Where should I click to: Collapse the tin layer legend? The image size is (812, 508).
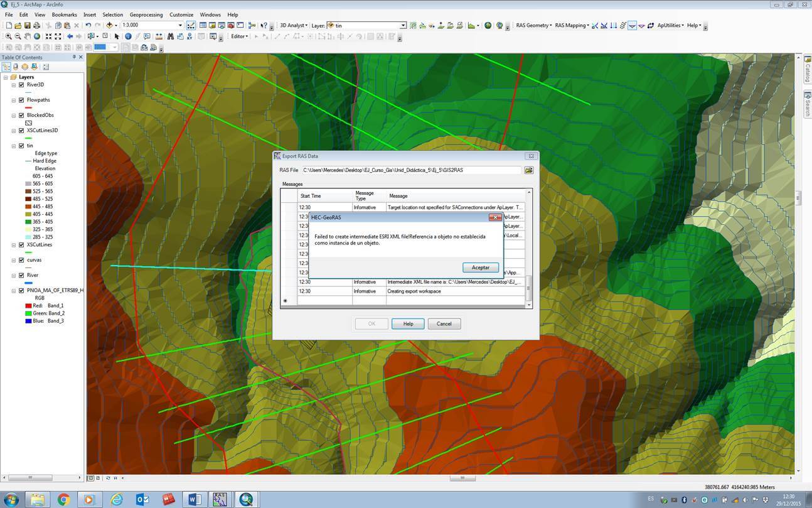pyautogui.click(x=14, y=146)
